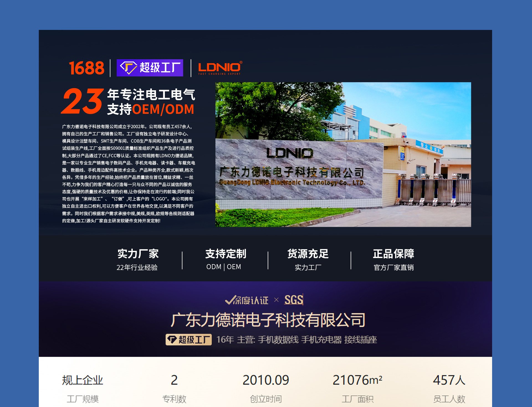This screenshot has width=532, height=407.
Task: Click the 规上企业 factory scale stat
Action: tap(83, 380)
